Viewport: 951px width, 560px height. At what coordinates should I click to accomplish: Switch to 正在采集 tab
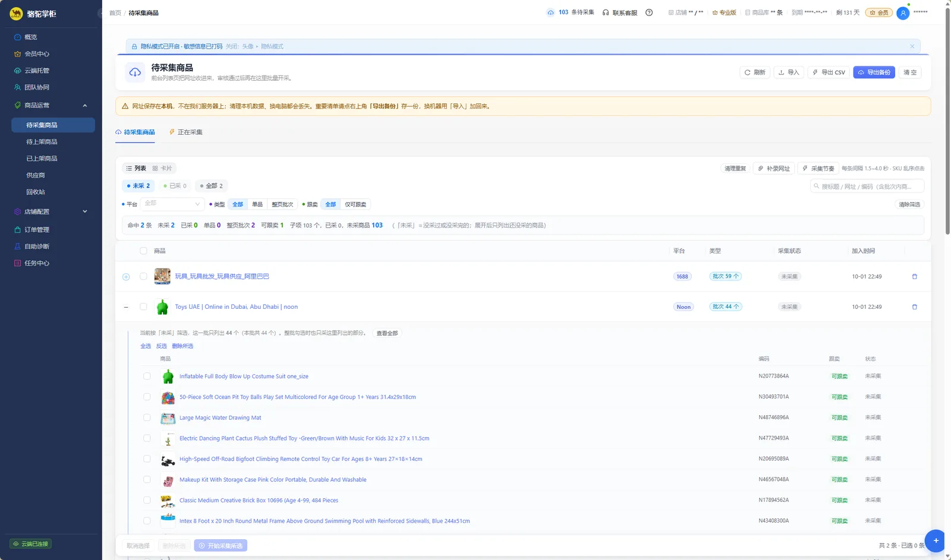pos(186,132)
